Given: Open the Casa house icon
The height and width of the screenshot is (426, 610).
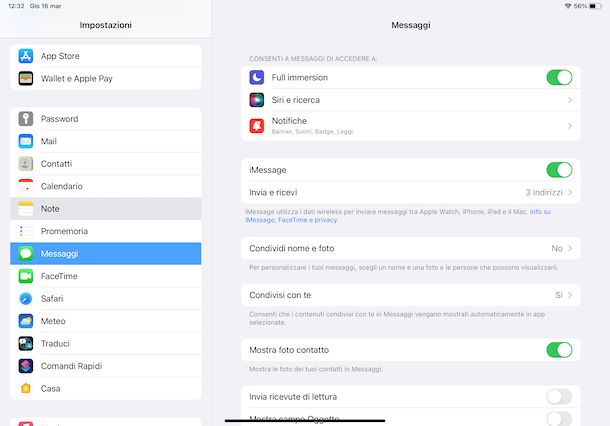Looking at the screenshot, I should point(26,389).
